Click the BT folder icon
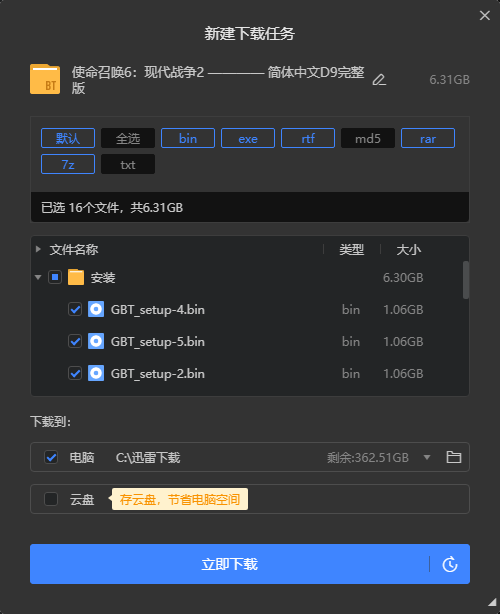This screenshot has width=500, height=614. click(x=45, y=79)
